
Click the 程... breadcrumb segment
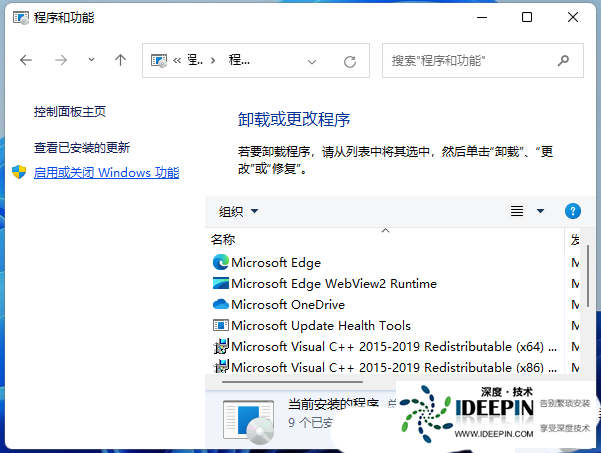(x=239, y=60)
